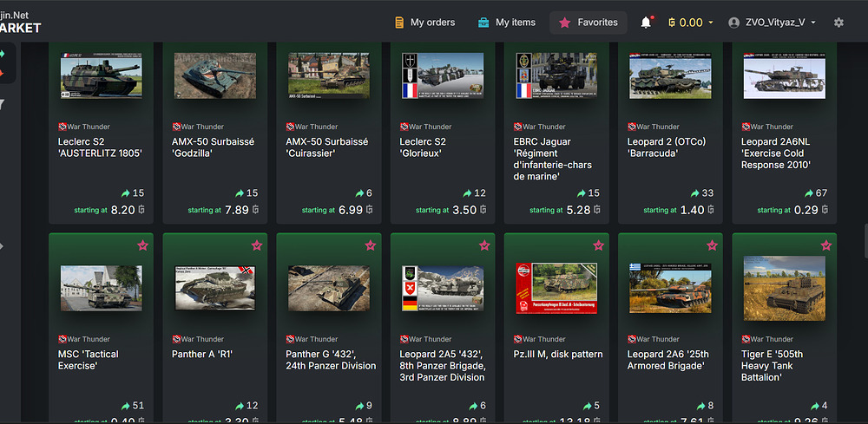Click share arrow icon showing 33 on Barracuda card
Viewport: 868px width, 424px height.
[x=695, y=193]
